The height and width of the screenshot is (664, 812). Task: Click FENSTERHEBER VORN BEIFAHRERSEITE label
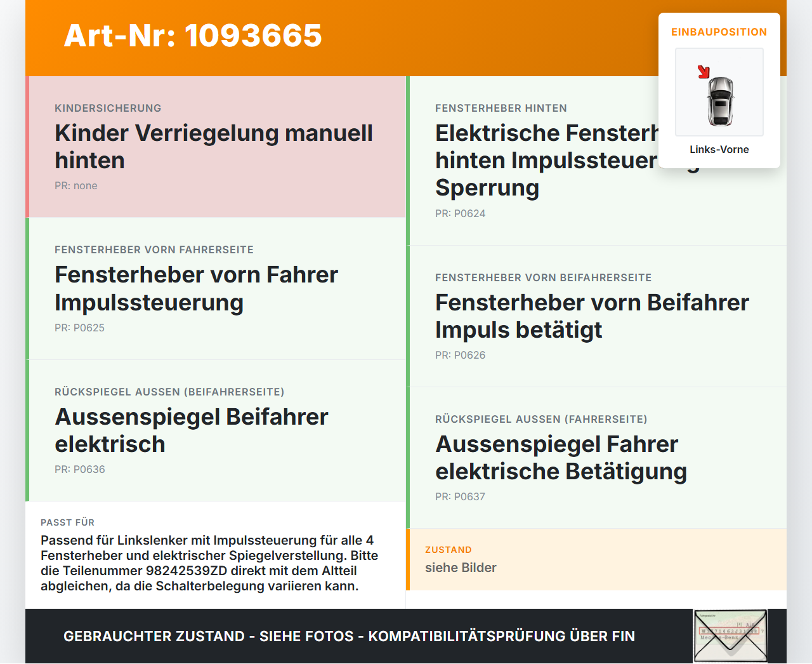pyautogui.click(x=544, y=277)
